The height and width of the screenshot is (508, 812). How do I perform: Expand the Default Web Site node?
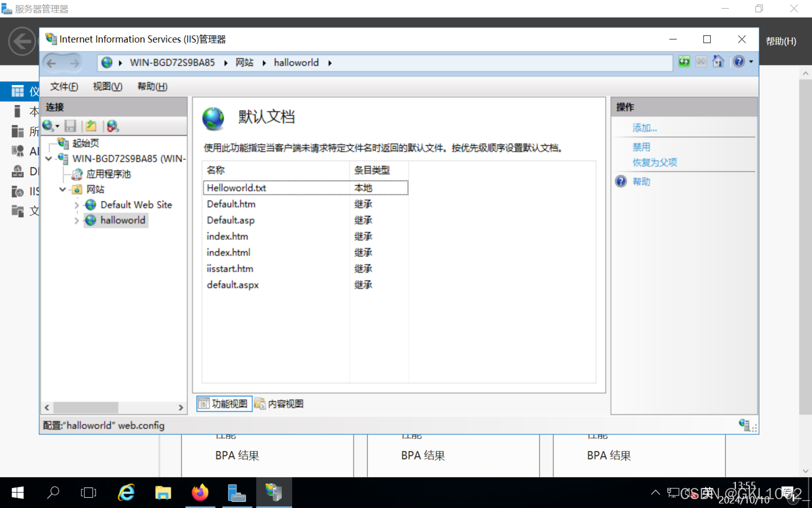tap(77, 205)
